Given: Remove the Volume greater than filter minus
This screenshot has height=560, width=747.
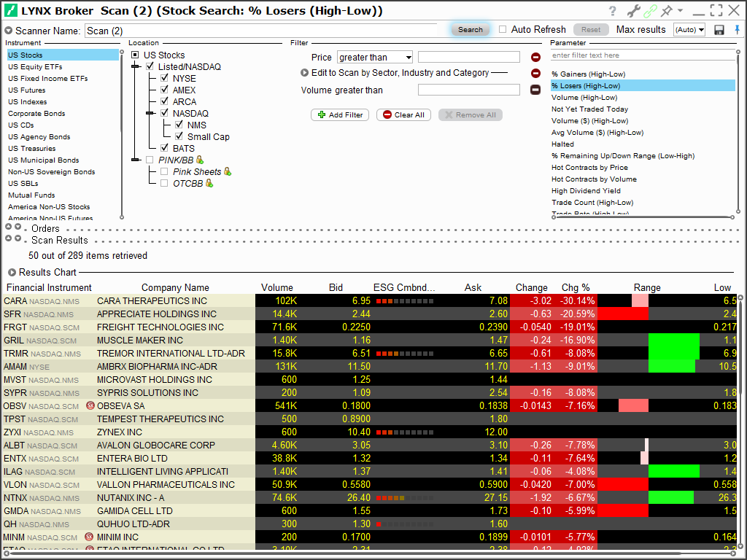Looking at the screenshot, I should pos(535,90).
